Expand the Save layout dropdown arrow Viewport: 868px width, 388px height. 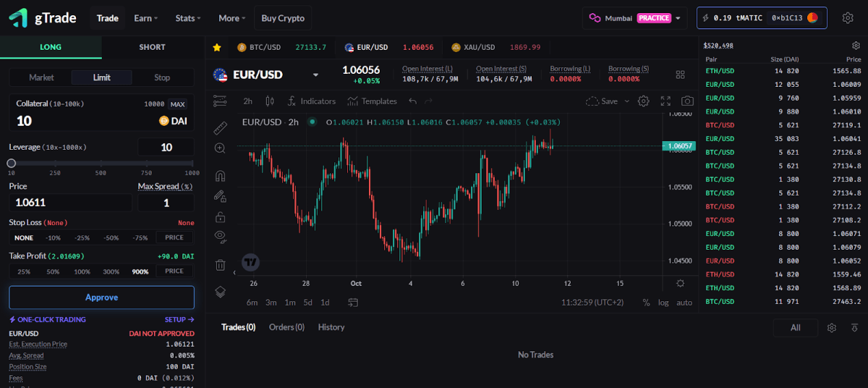pyautogui.click(x=627, y=101)
